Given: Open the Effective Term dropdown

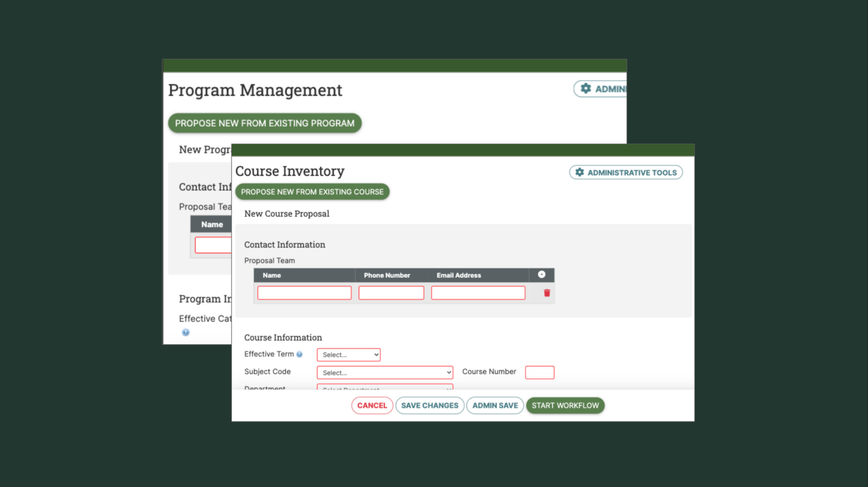Looking at the screenshot, I should tap(348, 354).
